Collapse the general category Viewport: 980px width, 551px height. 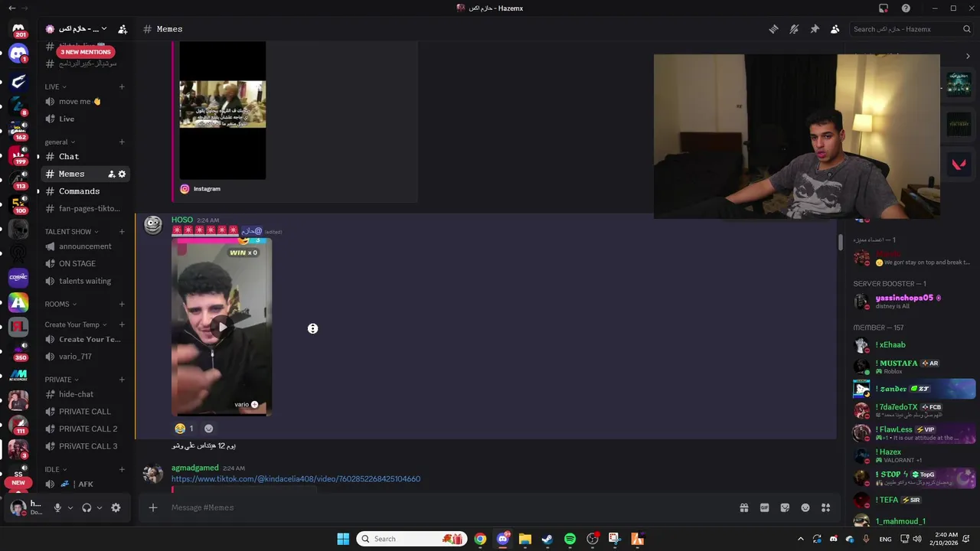click(x=60, y=142)
